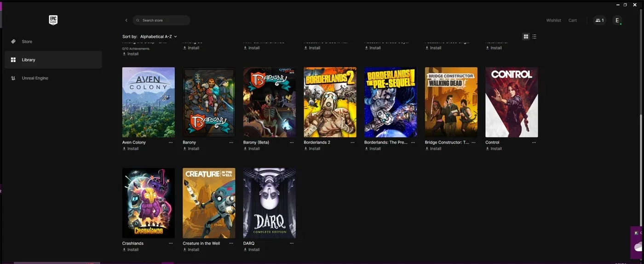Open the Barony cover thumbnail
The image size is (644, 264).
pos(209,102)
